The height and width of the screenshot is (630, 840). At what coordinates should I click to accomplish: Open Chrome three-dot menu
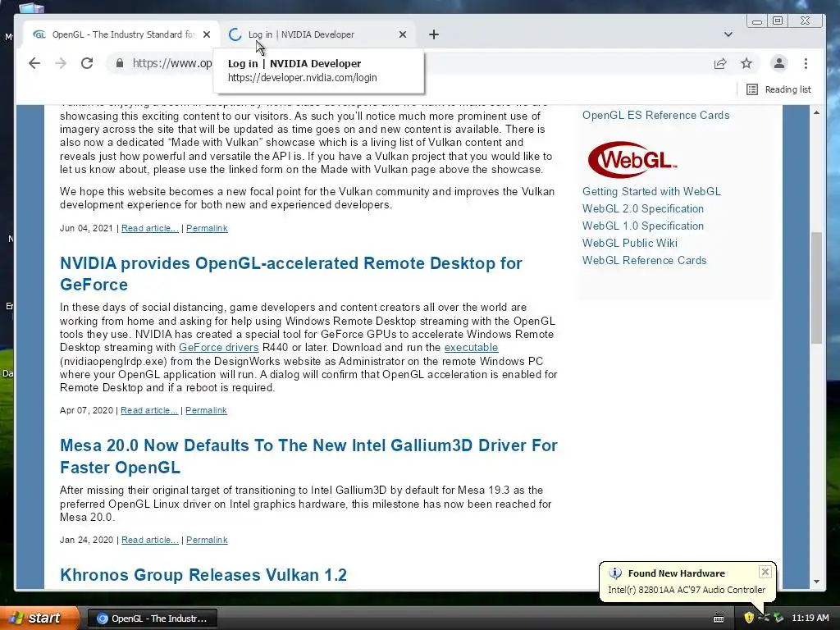click(x=806, y=63)
